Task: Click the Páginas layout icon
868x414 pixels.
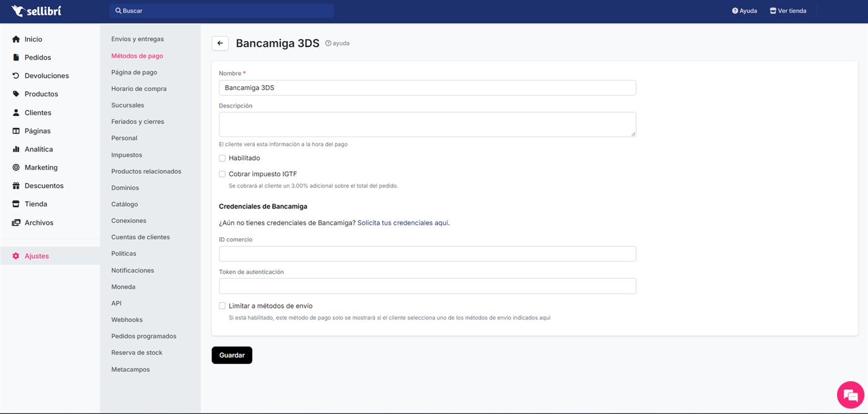Action: tap(16, 131)
